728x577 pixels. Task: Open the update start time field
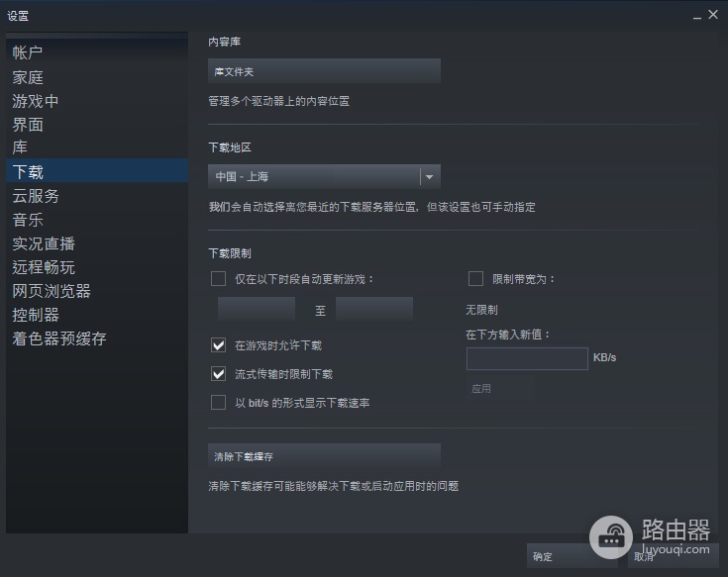257,310
